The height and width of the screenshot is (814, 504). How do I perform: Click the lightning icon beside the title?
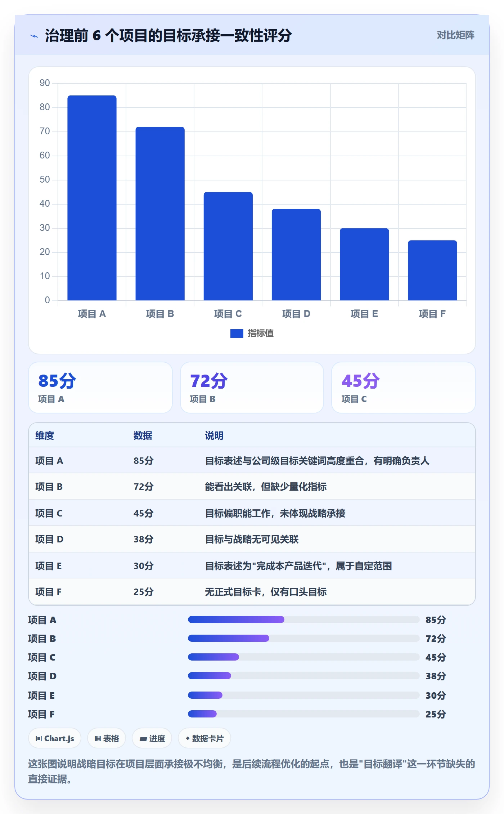click(x=34, y=36)
